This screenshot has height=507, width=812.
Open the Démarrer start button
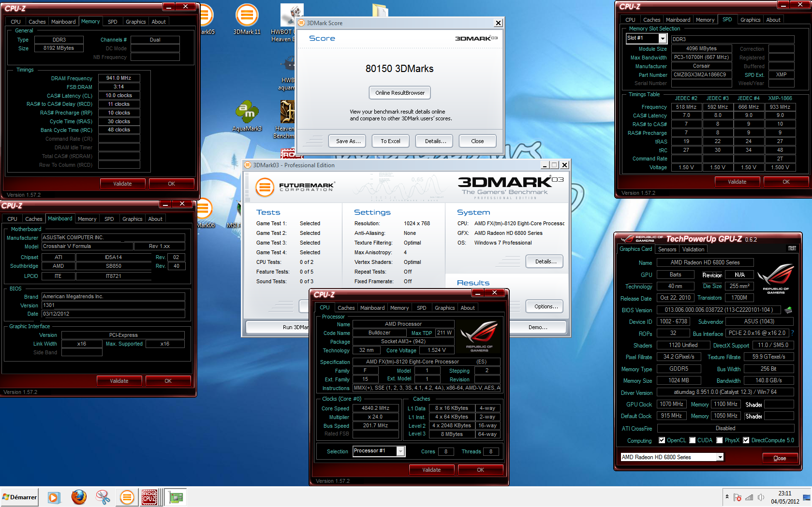tap(19, 497)
